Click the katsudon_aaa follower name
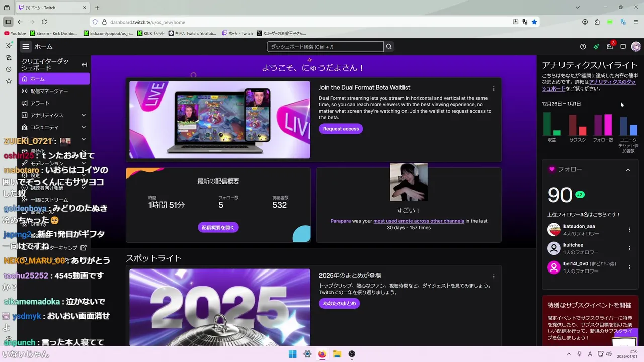Viewport: 644px width, 362px height. (579, 226)
